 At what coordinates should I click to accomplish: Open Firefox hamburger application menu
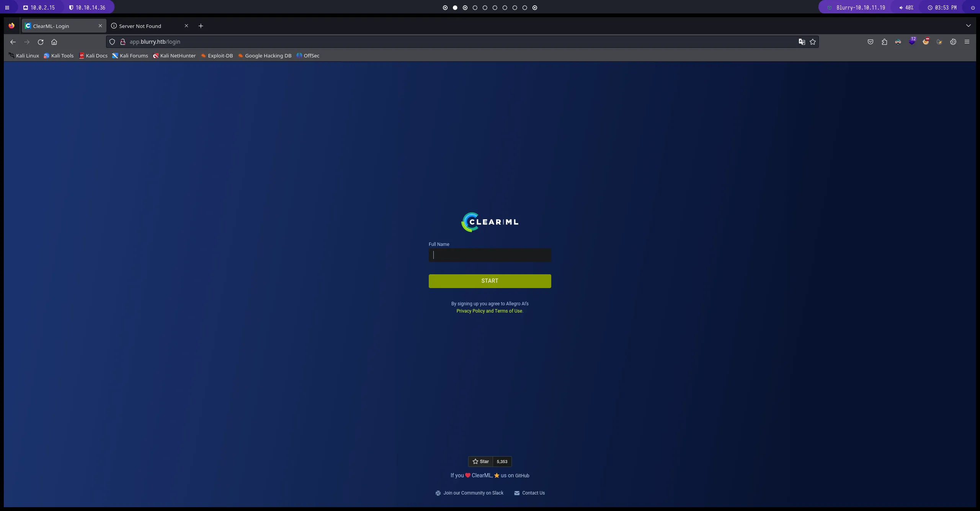click(x=967, y=42)
